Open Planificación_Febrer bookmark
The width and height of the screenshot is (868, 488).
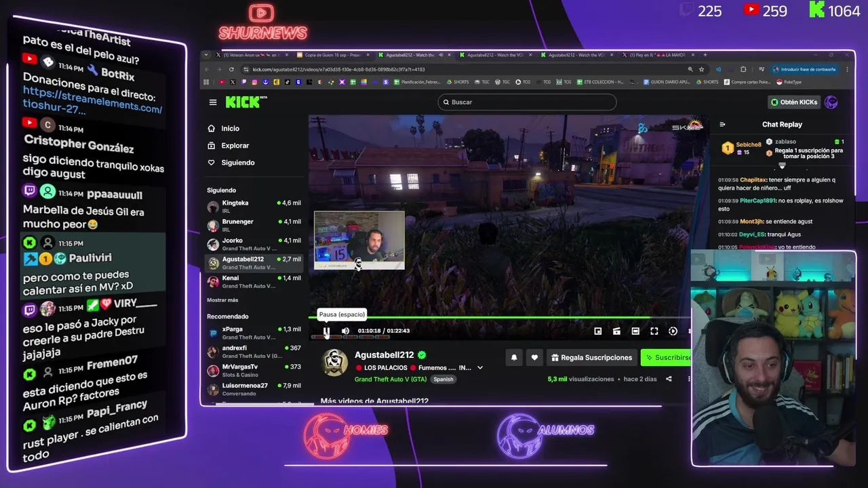pos(417,82)
